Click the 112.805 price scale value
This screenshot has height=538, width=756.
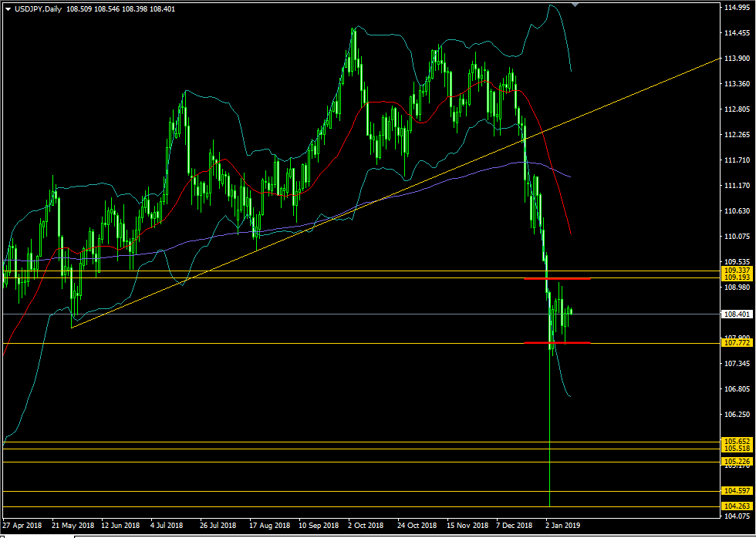pos(737,109)
